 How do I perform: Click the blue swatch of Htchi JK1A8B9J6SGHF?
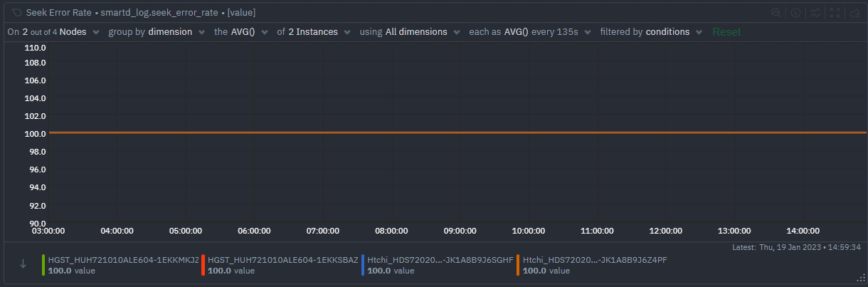(x=363, y=265)
